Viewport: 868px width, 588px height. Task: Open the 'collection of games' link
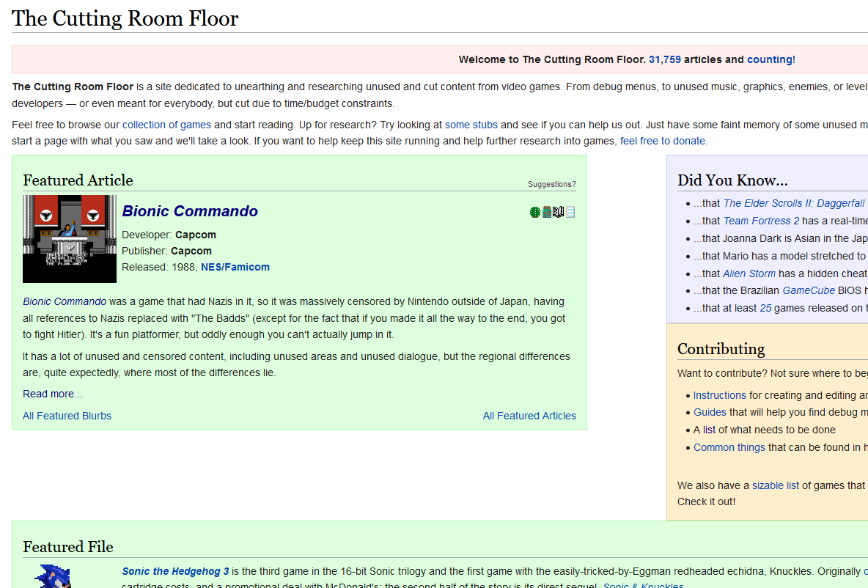[166, 125]
